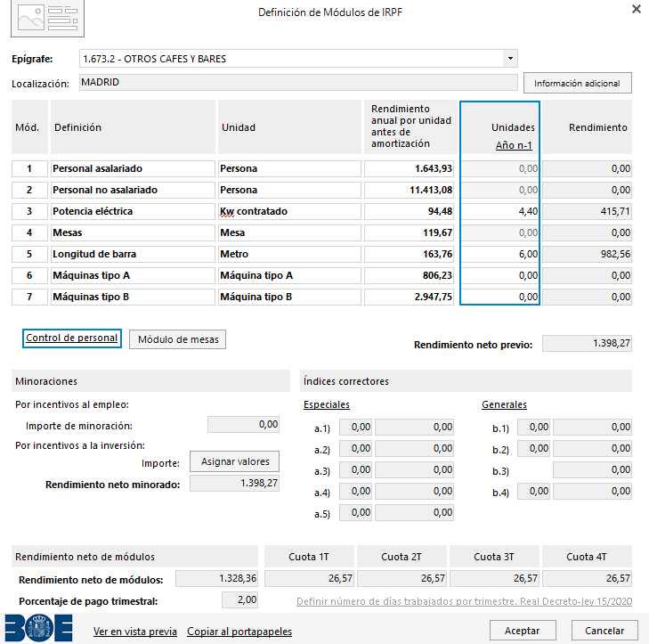
Task: Edit Unidades value 6,00 for Longitud de barra
Action: 499,254
